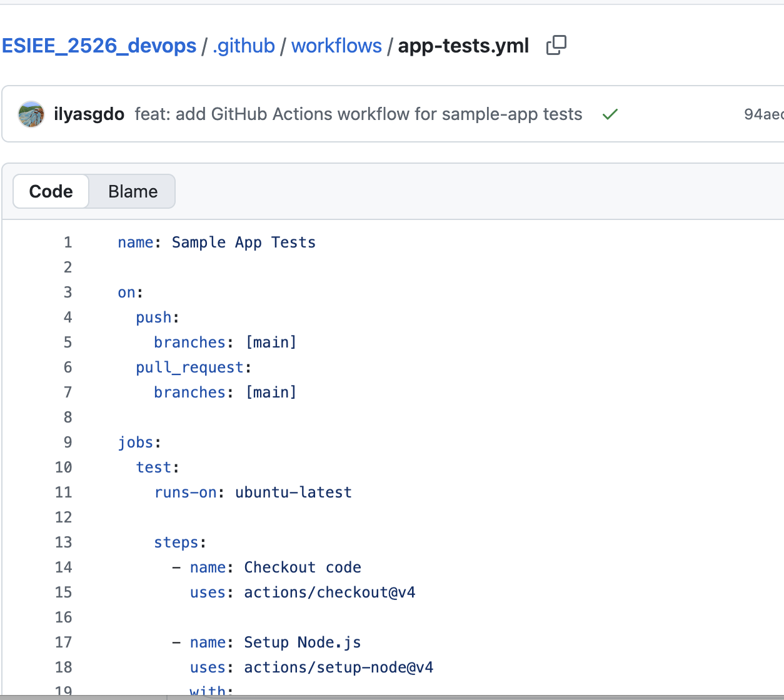This screenshot has width=784, height=700.
Task: Go to ESIEE_2526_devops repository root
Action: 99,46
